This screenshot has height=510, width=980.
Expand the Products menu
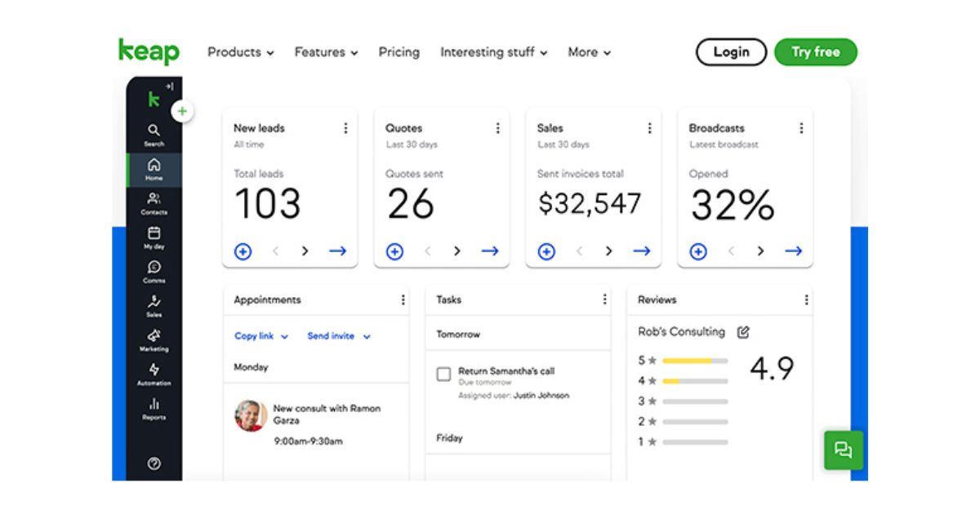point(240,52)
